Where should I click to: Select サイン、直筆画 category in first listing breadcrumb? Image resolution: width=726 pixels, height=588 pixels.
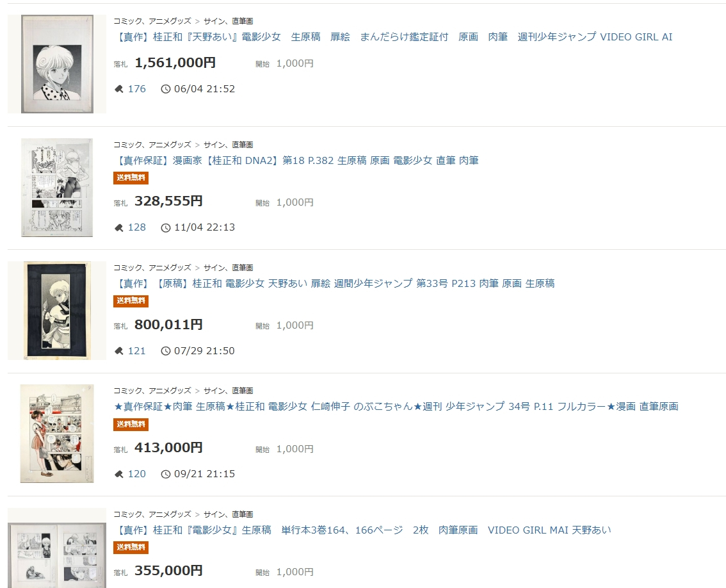click(229, 21)
